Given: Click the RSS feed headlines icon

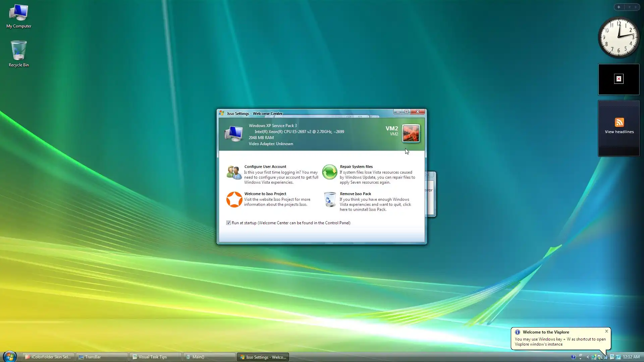Looking at the screenshot, I should [x=619, y=122].
